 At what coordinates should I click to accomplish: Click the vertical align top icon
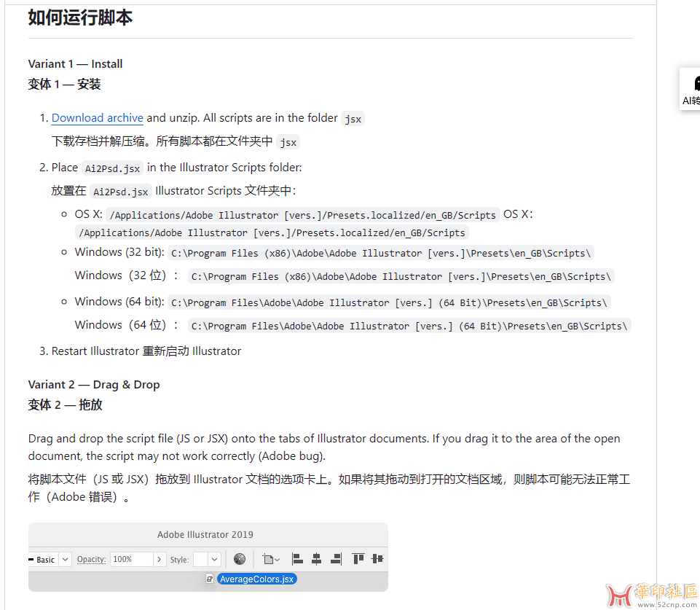(358, 559)
